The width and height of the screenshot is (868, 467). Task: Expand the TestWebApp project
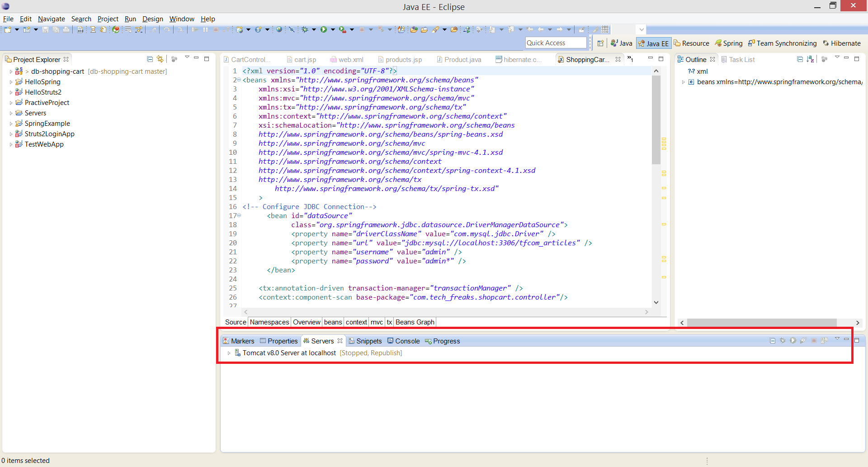click(11, 144)
